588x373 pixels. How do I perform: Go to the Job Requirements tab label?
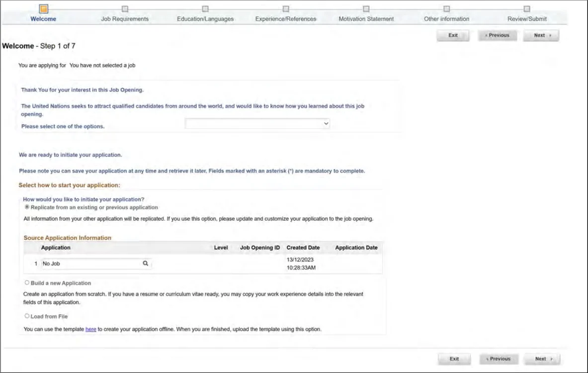coord(125,19)
